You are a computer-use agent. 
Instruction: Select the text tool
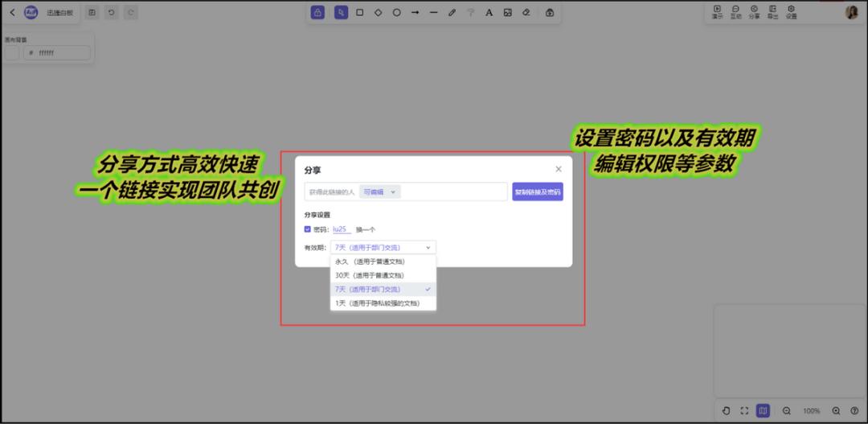tap(489, 12)
